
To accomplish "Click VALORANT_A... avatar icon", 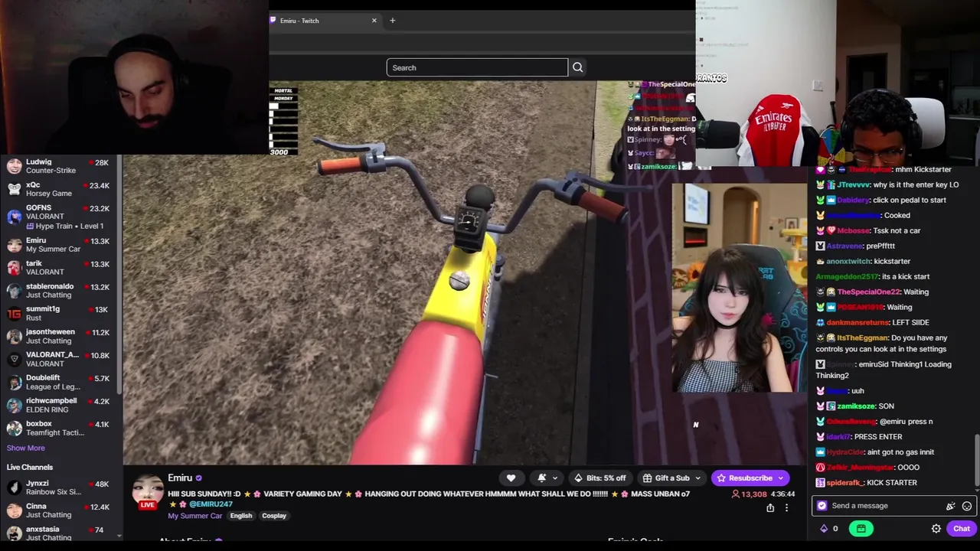I will pyautogui.click(x=14, y=360).
